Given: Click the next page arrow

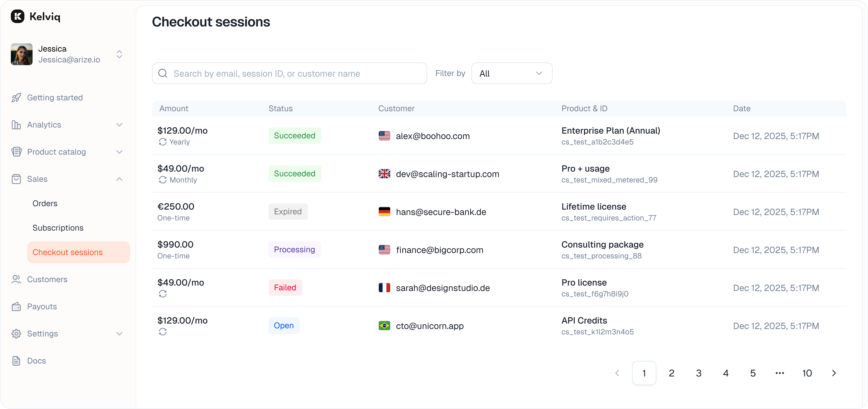Looking at the screenshot, I should pyautogui.click(x=834, y=373).
